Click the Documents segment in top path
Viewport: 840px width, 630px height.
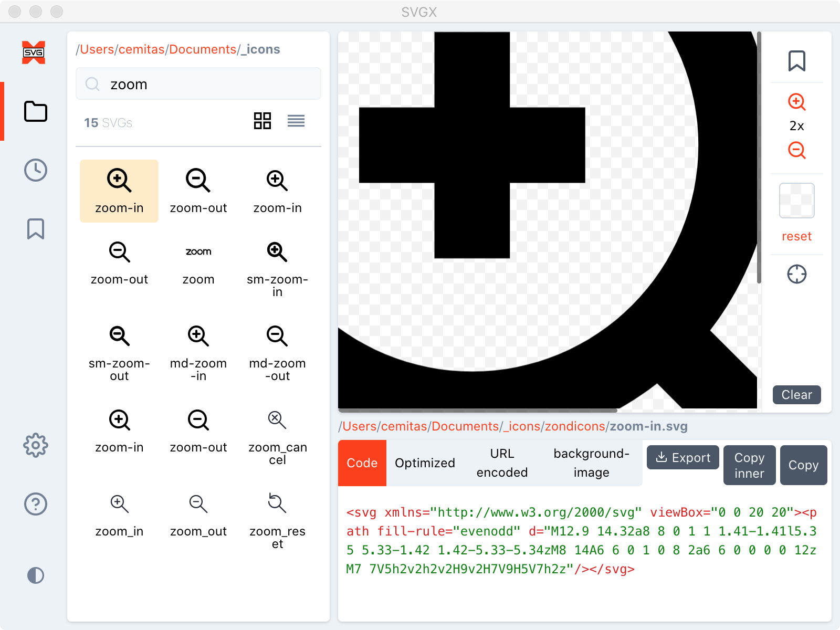[x=203, y=49]
